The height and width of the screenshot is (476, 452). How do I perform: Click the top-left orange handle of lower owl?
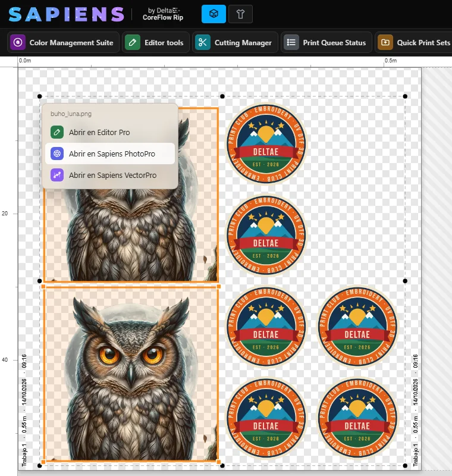point(43,287)
